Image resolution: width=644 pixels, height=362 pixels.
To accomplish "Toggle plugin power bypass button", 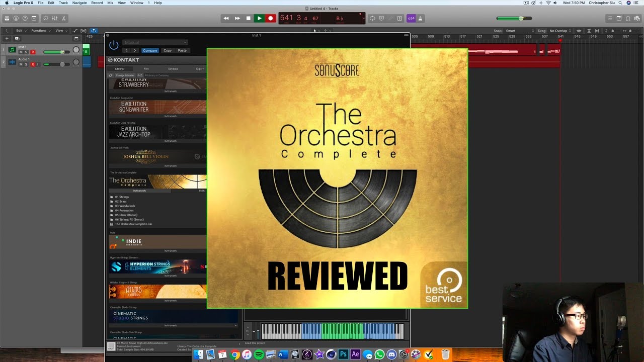I will pos(114,45).
